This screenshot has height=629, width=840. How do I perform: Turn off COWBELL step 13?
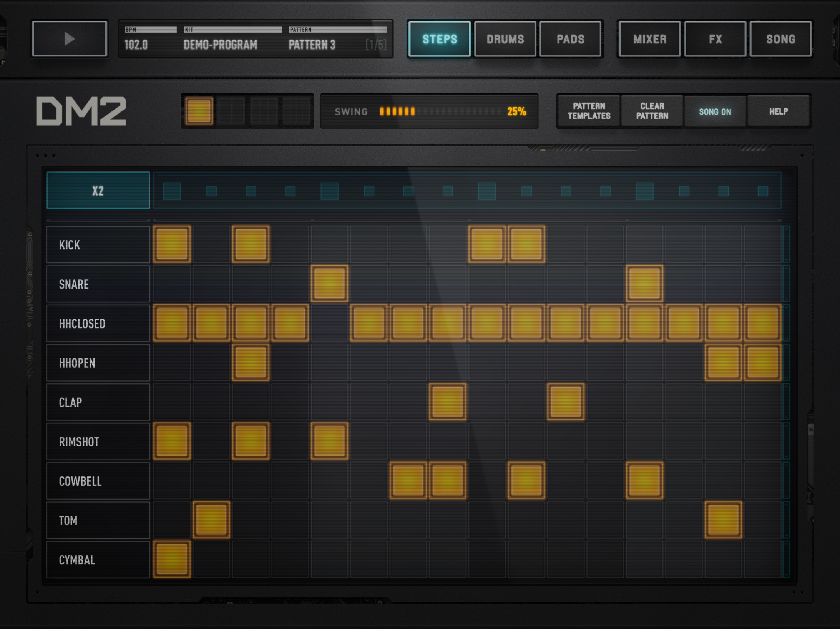[644, 481]
